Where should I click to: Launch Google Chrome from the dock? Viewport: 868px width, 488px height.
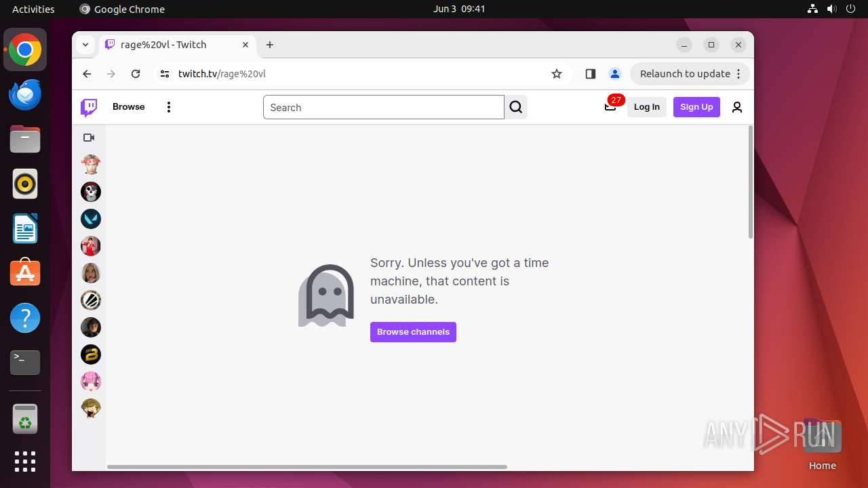click(25, 50)
